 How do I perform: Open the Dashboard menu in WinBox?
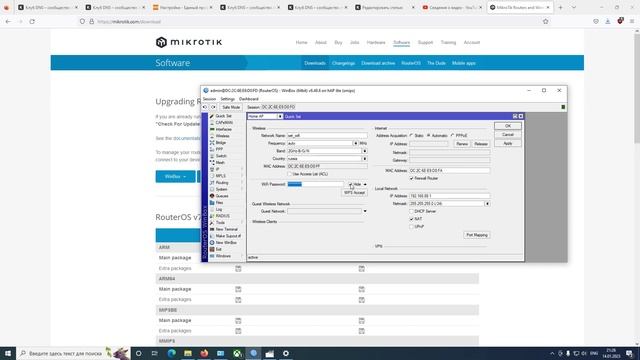pyautogui.click(x=249, y=99)
